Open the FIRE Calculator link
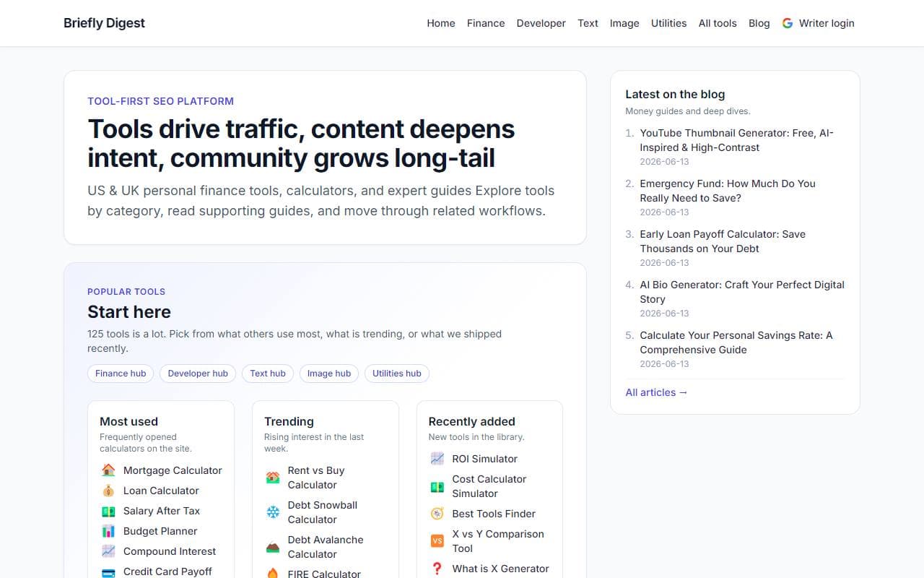 tap(324, 574)
